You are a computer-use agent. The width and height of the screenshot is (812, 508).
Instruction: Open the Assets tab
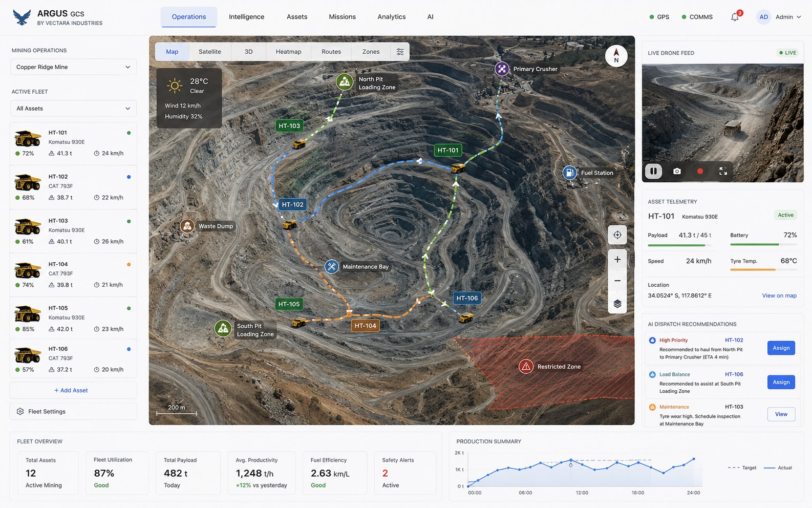click(297, 17)
